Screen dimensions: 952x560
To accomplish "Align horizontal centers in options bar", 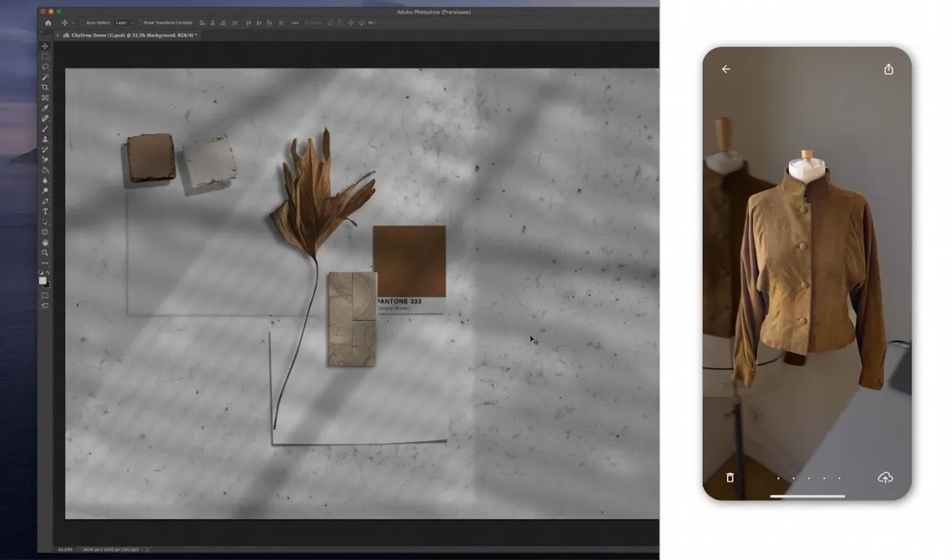I will 213,23.
